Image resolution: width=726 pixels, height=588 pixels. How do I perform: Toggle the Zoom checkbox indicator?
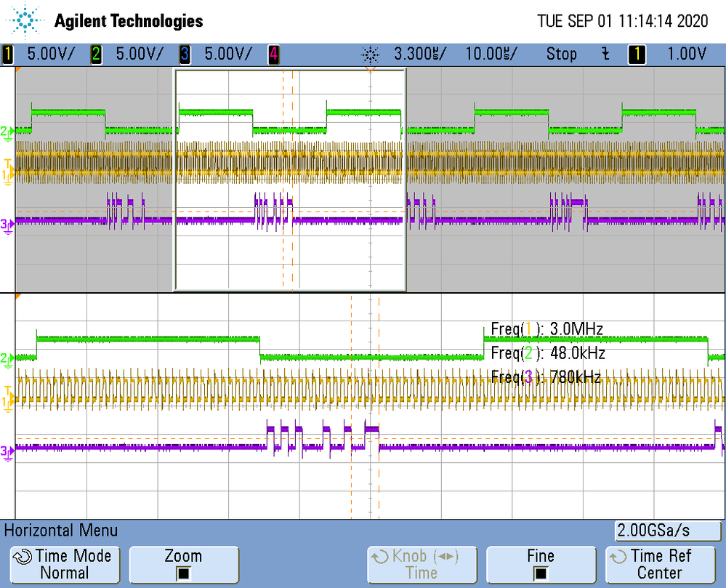183,573
